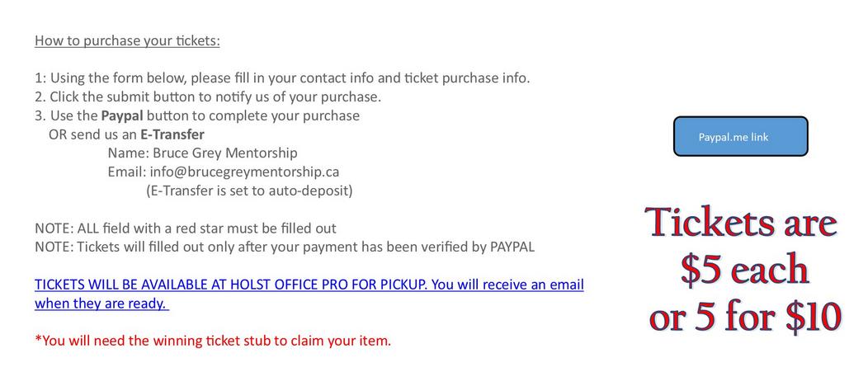Click the 'Tickets are' headline text
The height and width of the screenshot is (372, 868).
[x=741, y=221]
